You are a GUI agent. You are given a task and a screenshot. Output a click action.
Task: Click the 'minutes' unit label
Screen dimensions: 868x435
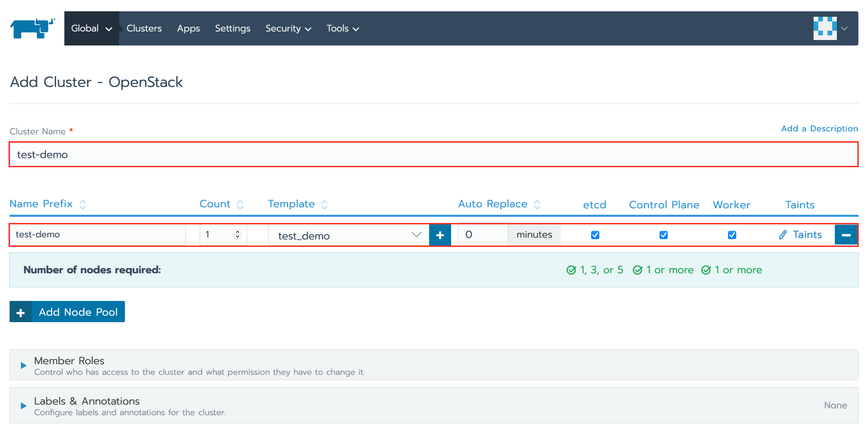[534, 235]
